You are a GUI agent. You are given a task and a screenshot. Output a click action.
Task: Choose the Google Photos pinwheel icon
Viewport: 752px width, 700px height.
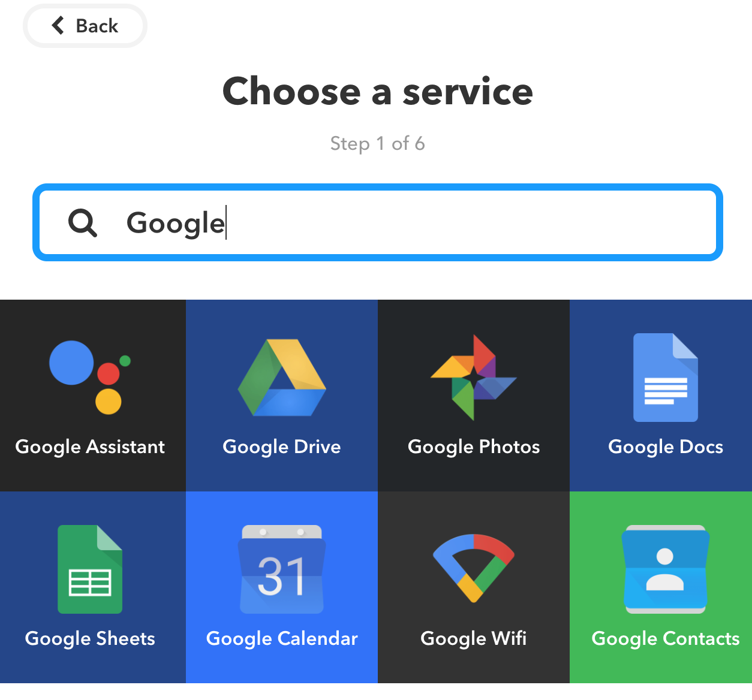tap(474, 378)
